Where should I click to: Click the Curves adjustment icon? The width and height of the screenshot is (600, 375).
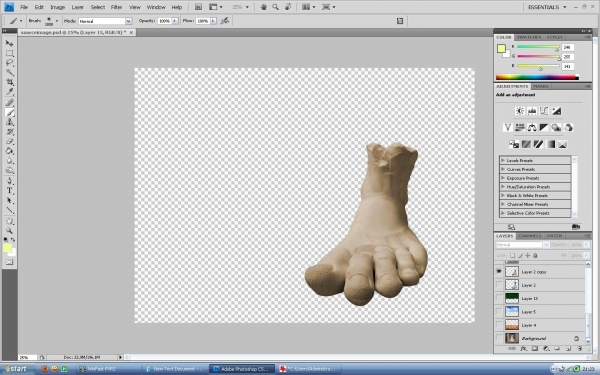coord(544,111)
